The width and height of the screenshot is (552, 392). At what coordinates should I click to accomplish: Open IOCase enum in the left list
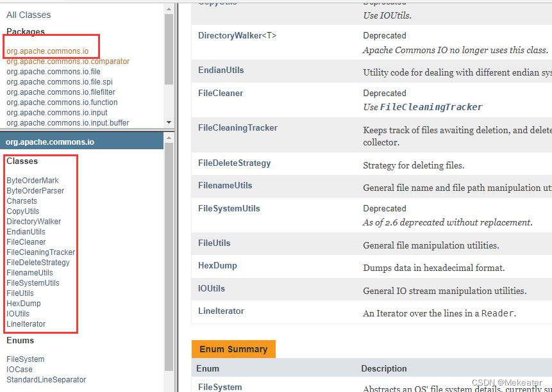click(x=19, y=370)
